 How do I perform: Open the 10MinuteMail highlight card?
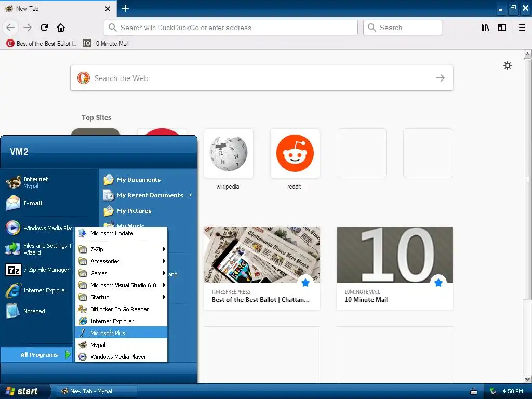395,268
